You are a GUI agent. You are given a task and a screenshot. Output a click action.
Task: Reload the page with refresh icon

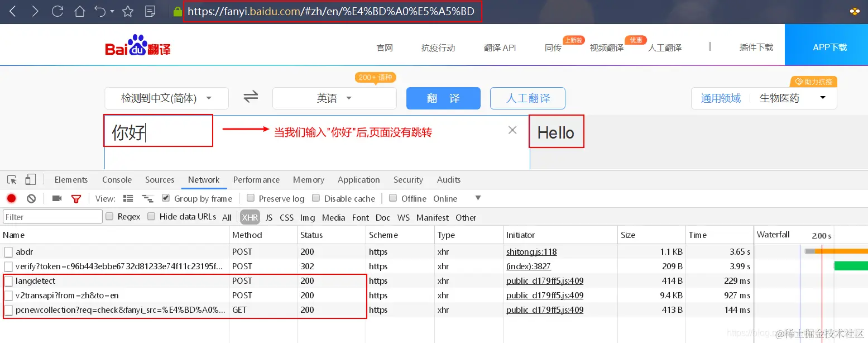(57, 11)
